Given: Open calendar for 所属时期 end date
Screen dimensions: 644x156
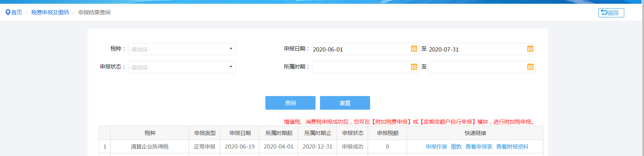Looking at the screenshot, I should pyautogui.click(x=530, y=67).
